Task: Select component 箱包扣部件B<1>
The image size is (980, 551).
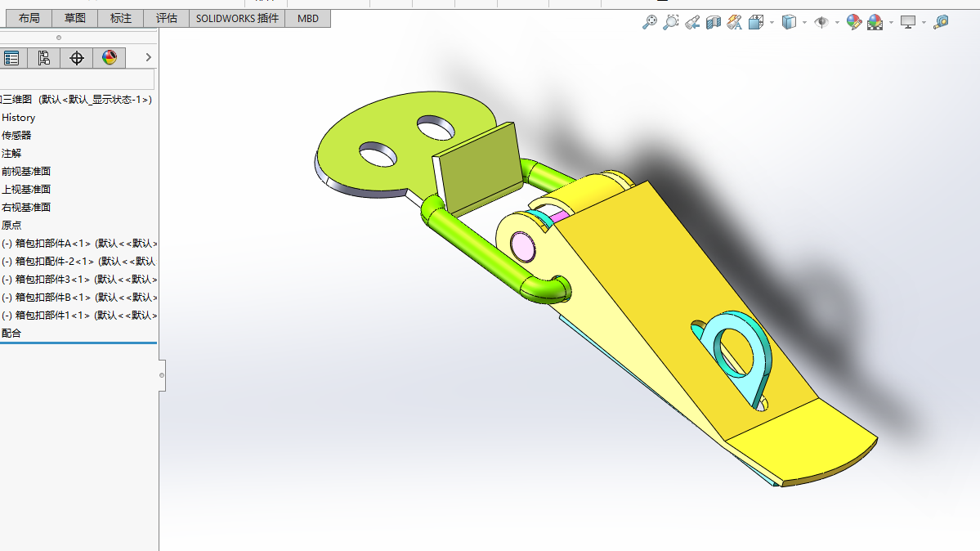Action: [x=79, y=297]
